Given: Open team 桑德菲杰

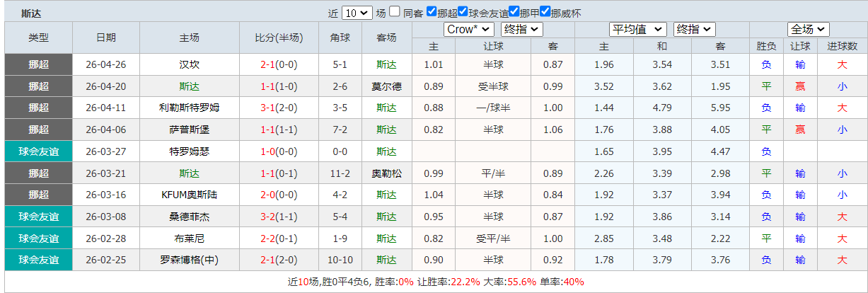Looking at the screenshot, I should (x=190, y=218).
